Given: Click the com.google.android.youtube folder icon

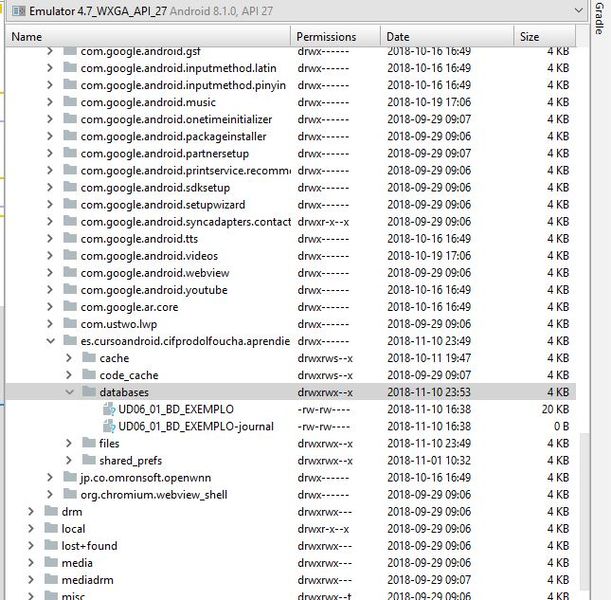Looking at the screenshot, I should (x=70, y=289).
